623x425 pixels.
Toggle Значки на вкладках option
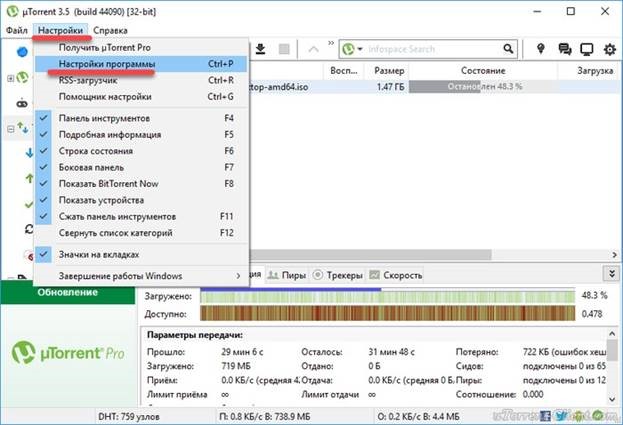click(141, 254)
